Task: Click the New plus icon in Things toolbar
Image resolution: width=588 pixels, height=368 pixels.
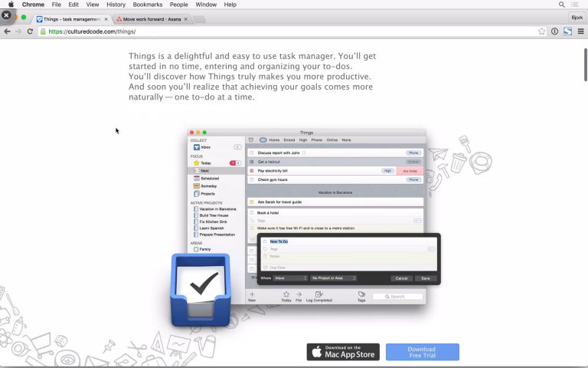Action: pos(252,296)
